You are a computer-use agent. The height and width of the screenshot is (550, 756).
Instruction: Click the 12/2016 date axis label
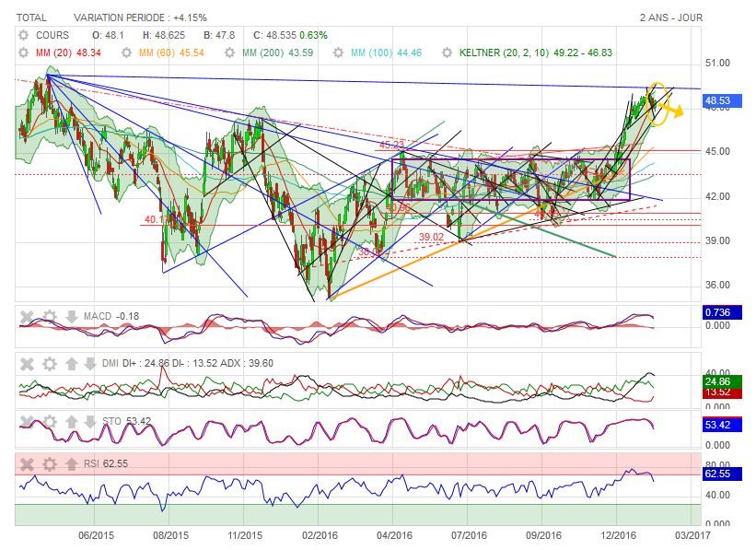coord(618,535)
